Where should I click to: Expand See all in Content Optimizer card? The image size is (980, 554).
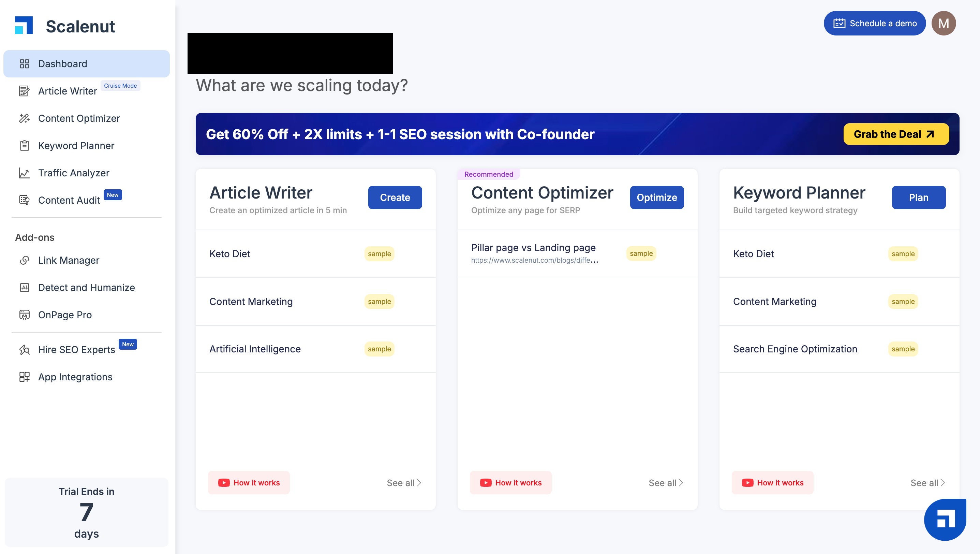point(665,483)
